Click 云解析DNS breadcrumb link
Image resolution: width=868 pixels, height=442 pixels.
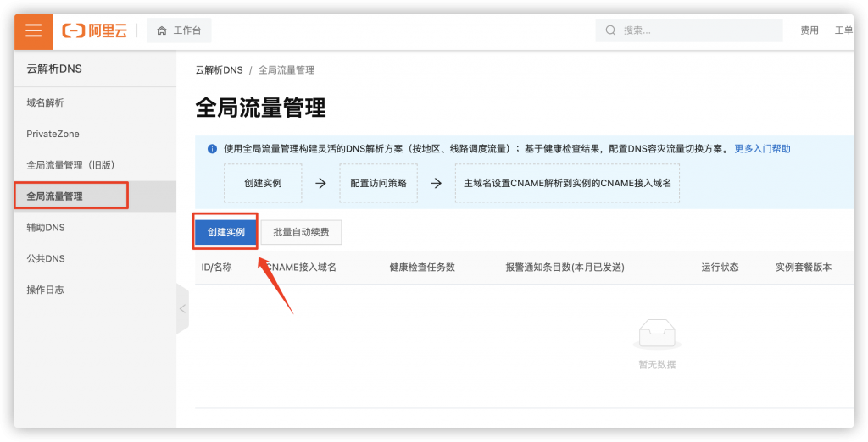click(220, 70)
